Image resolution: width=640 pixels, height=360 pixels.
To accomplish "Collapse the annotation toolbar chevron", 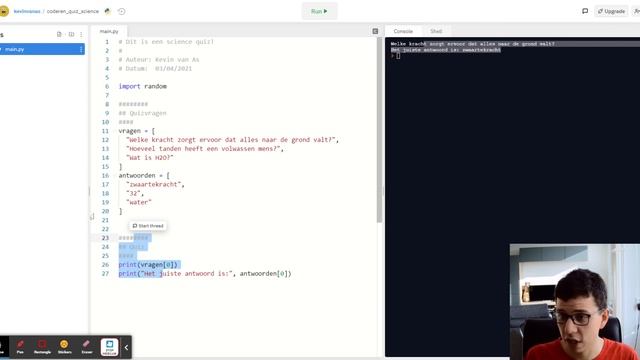I will click(x=126, y=347).
